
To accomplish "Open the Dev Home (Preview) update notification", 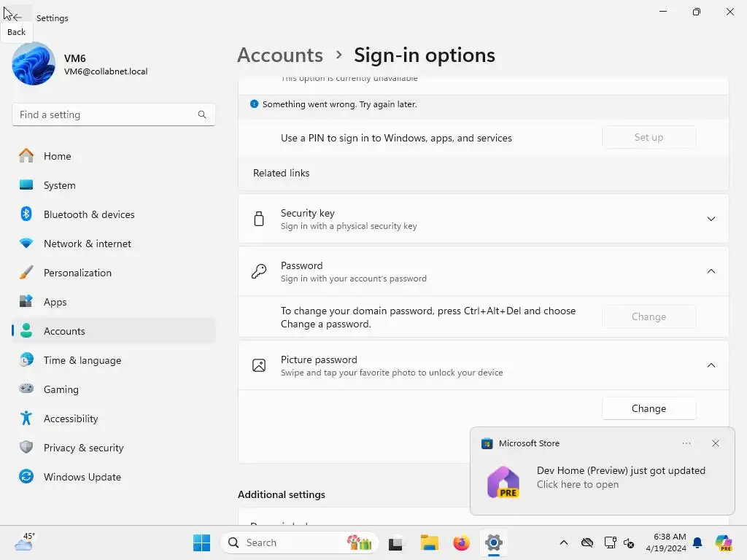I will [x=602, y=471].
